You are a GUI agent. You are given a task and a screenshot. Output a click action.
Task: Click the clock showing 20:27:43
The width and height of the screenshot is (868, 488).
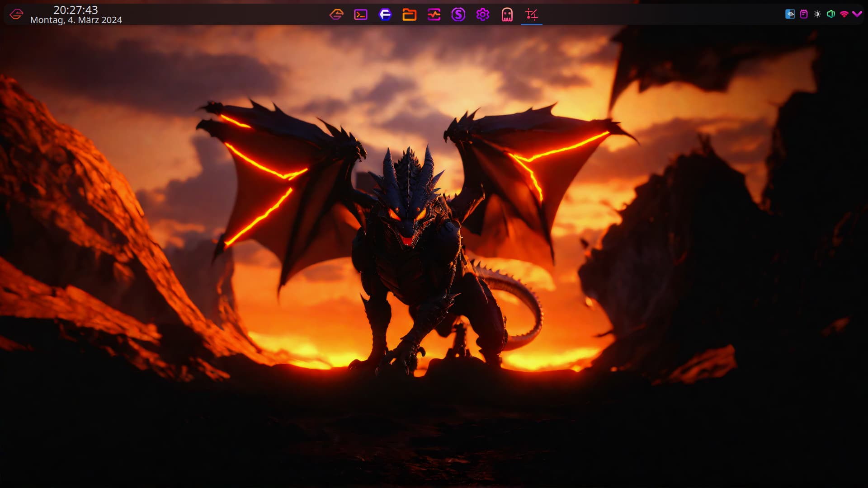75,10
